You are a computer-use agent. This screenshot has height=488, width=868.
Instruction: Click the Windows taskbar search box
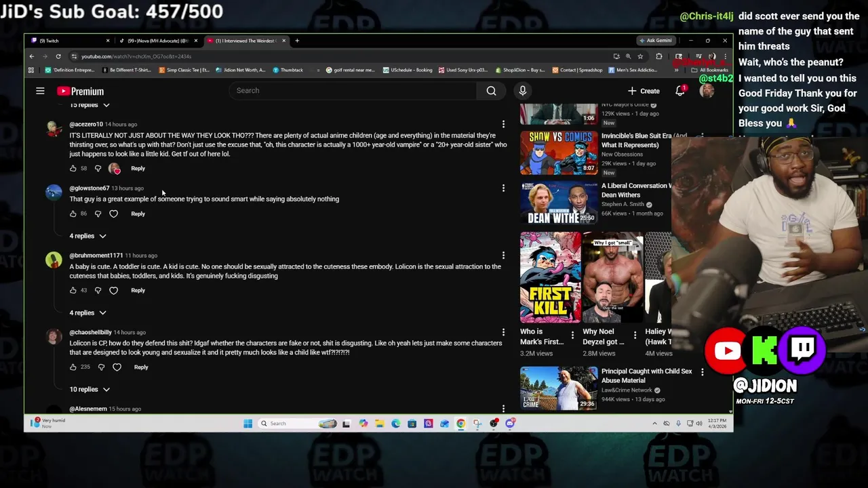coord(298,424)
